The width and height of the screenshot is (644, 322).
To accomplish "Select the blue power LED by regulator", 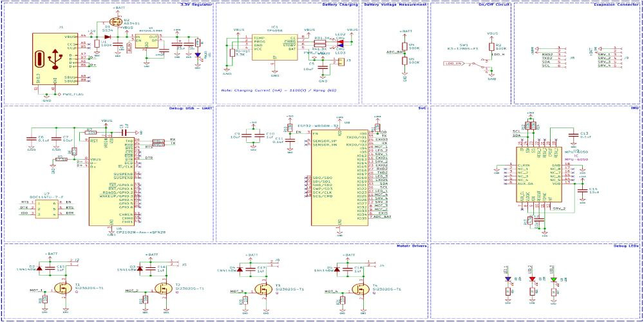I will tap(198, 54).
